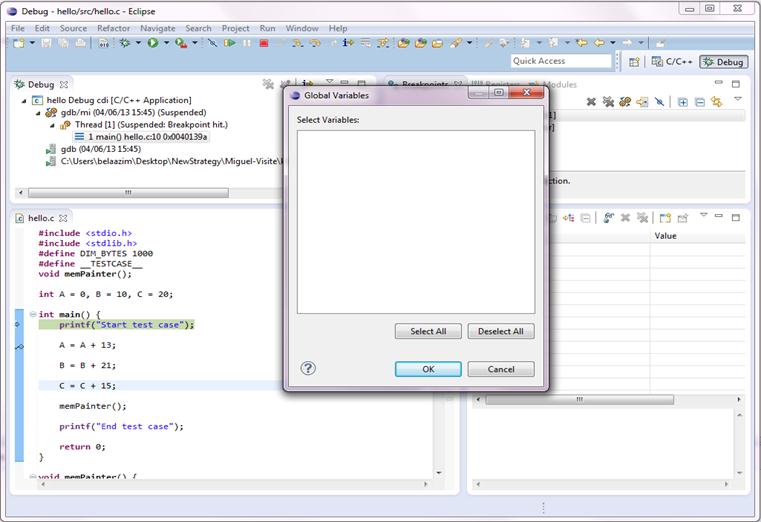The width and height of the screenshot is (761, 522).
Task: Click the Terminate red square icon
Action: pos(263,43)
